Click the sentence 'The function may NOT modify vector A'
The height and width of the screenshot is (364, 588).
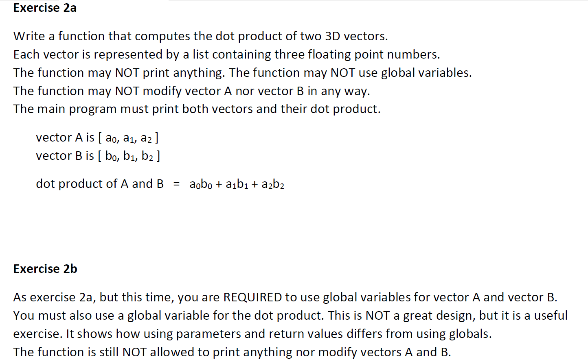click(192, 91)
